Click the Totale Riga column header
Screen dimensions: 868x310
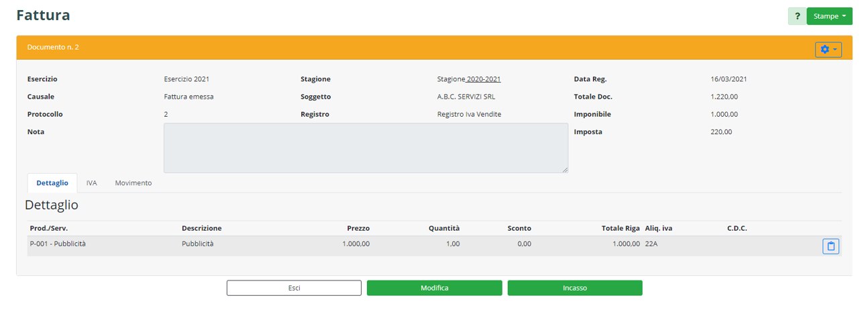(x=620, y=229)
